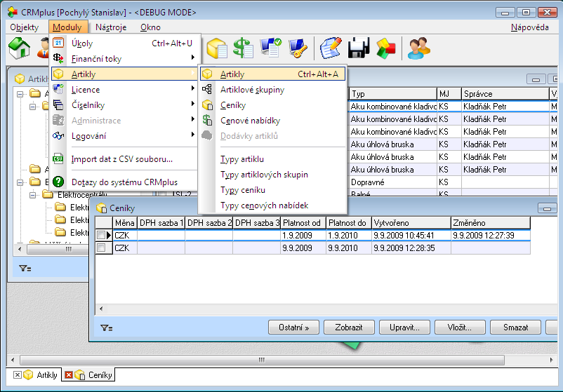Open the Nástroje menu
This screenshot has height=392, width=563.
pyautogui.click(x=111, y=27)
